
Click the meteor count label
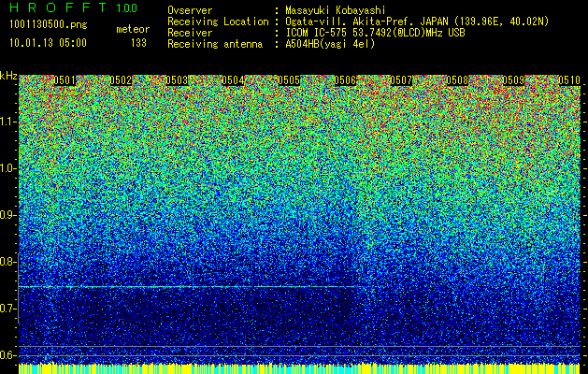[x=133, y=29]
